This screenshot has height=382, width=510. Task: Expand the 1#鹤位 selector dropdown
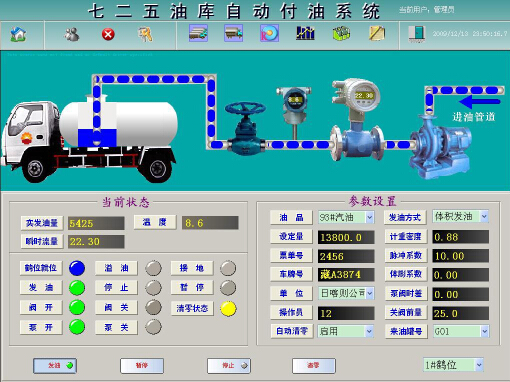[479, 365]
